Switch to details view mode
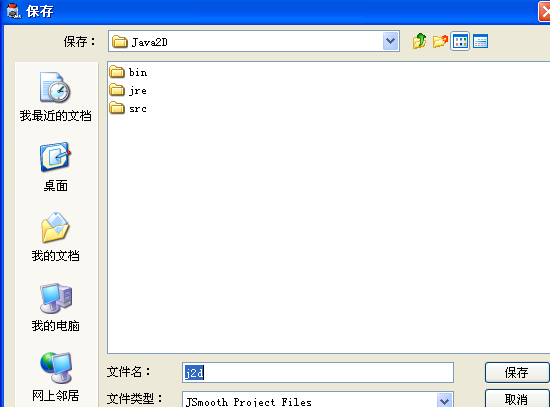This screenshot has width=550, height=407. (480, 42)
